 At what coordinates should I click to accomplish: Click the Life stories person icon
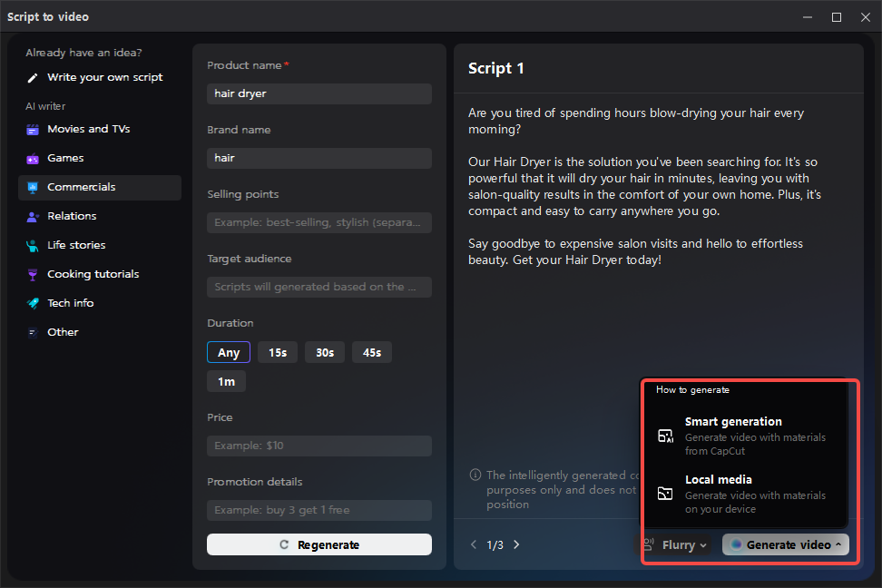pos(33,245)
